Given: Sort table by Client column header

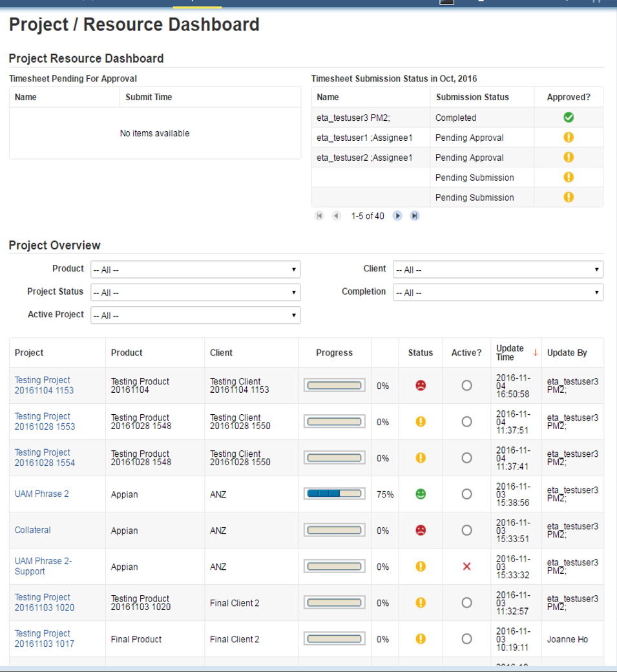Looking at the screenshot, I should click(221, 353).
